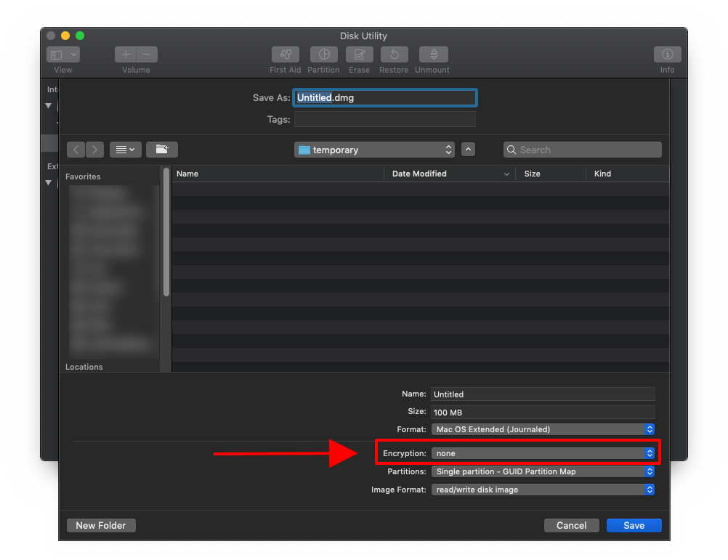Go back with the left chevron button

pos(76,150)
